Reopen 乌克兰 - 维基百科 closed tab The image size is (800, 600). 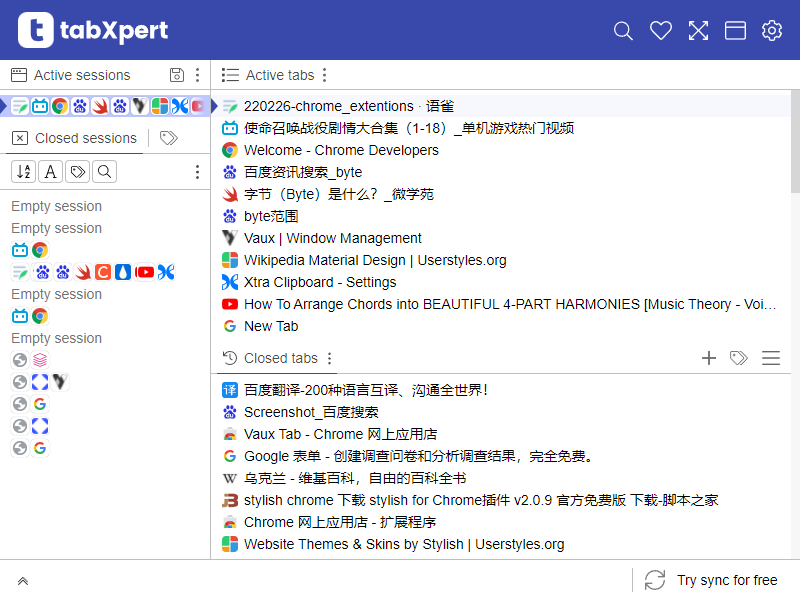501,478
